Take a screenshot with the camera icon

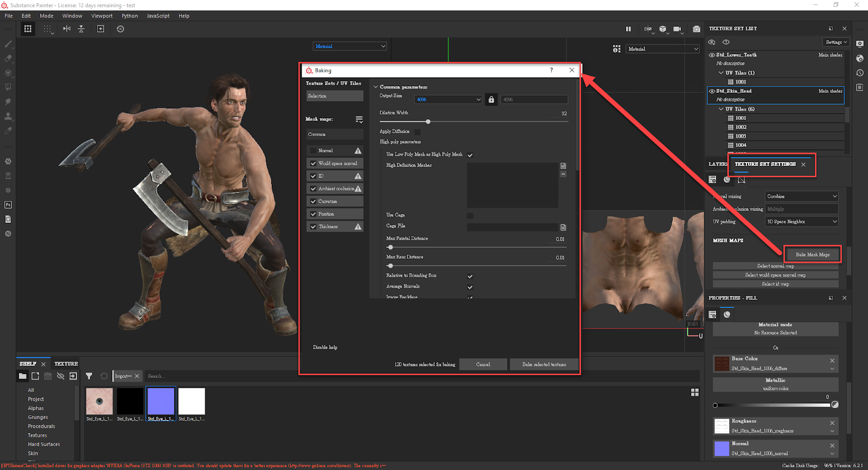coord(697,29)
